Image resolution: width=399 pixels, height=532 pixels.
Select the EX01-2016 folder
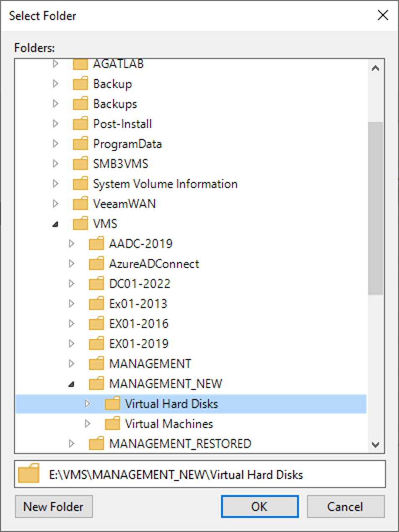[138, 324]
